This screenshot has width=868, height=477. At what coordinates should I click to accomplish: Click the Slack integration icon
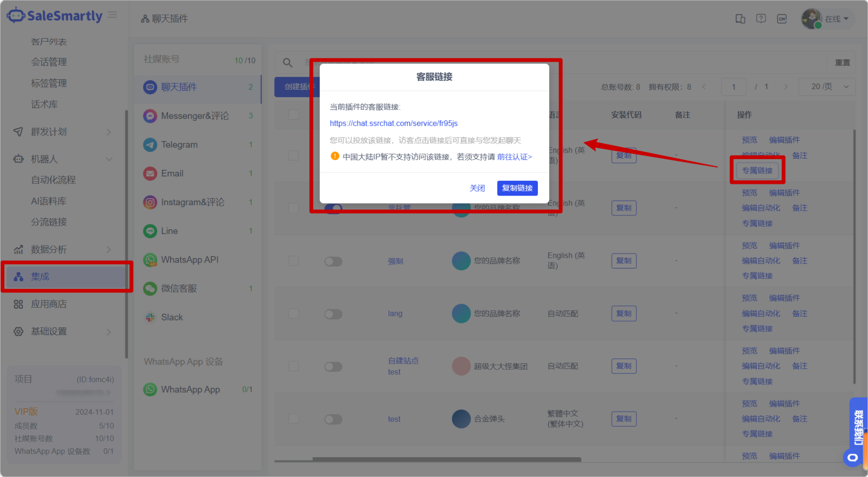(150, 318)
